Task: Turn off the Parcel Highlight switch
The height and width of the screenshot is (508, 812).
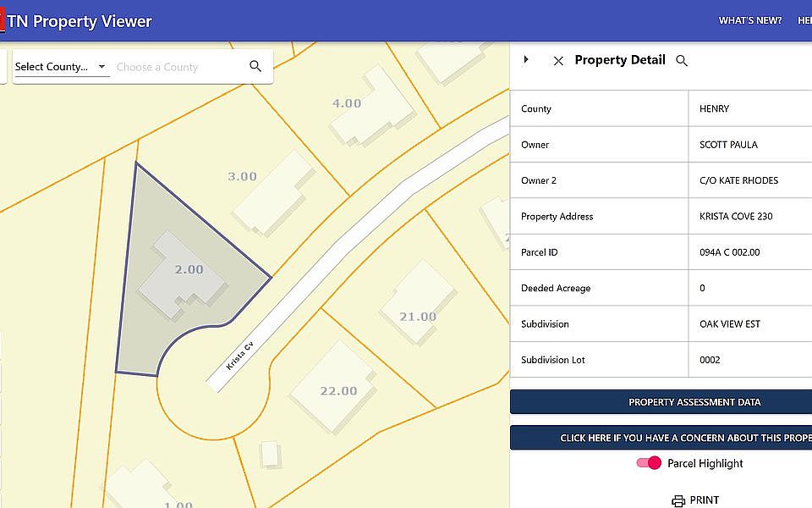Action: (649, 463)
